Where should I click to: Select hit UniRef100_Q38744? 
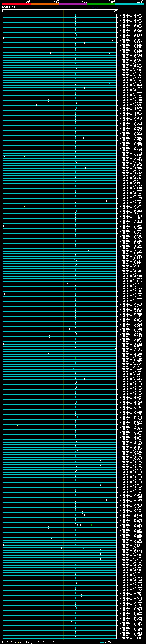(131, 87)
